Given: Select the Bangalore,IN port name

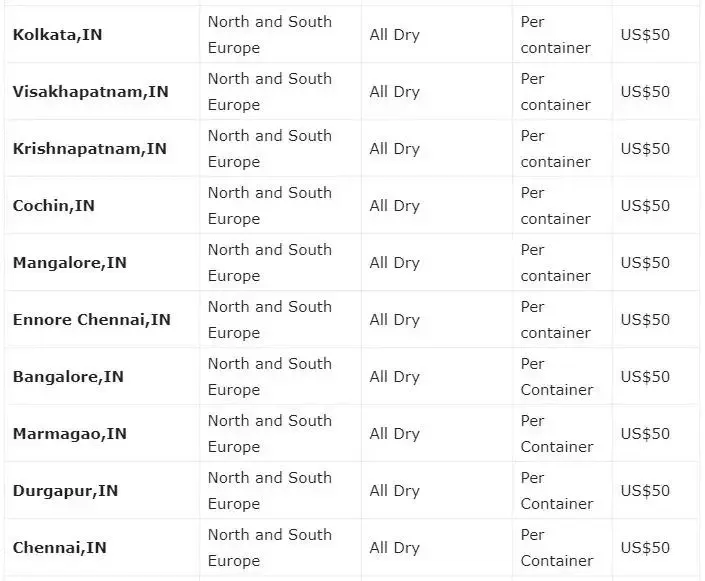Looking at the screenshot, I should (x=68, y=377).
